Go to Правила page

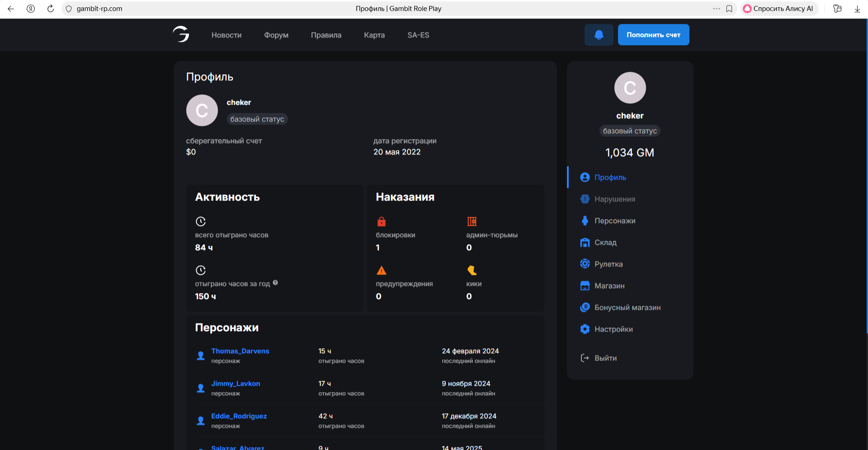pyautogui.click(x=326, y=35)
